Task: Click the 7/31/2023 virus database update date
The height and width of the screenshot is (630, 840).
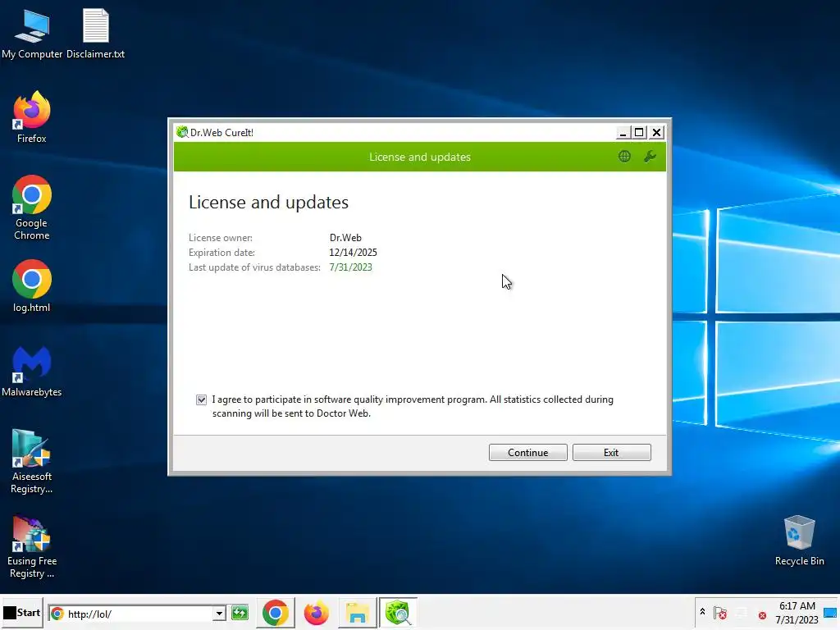Action: pos(350,267)
